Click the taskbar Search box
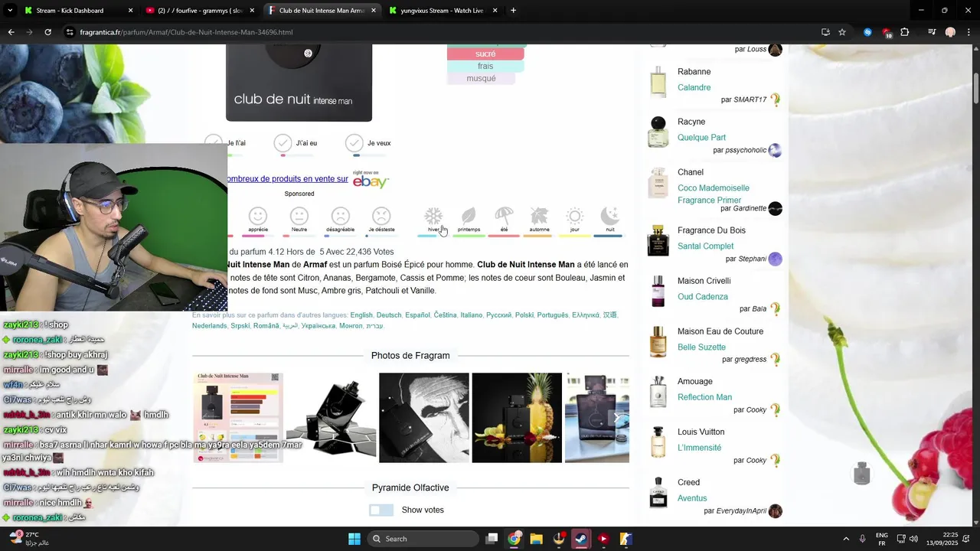The width and height of the screenshot is (980, 551). [423, 539]
